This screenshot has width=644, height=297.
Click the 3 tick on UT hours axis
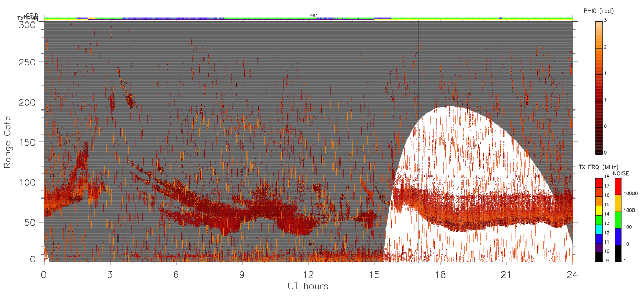110,274
